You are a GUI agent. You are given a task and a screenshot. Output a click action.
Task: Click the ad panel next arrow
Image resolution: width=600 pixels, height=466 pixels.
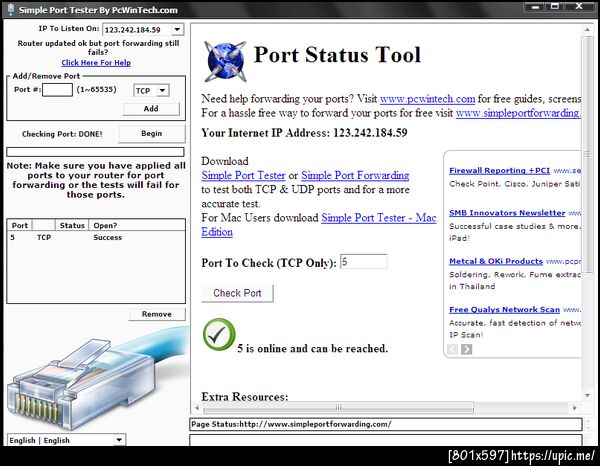click(x=466, y=349)
